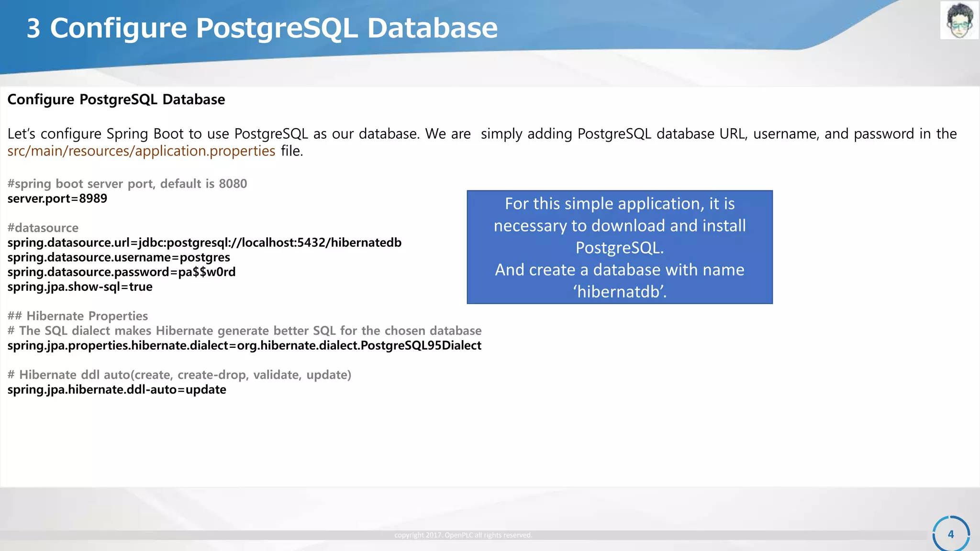Click the circular page number 4 badge
This screenshot has height=551, width=980.
pos(951,534)
